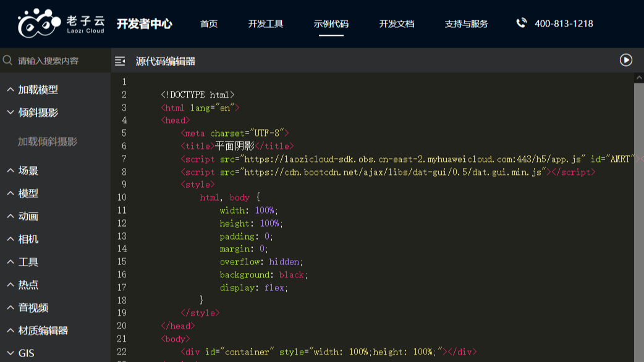Click phone number 400-813-1218
The image size is (644, 362).
coord(564,24)
